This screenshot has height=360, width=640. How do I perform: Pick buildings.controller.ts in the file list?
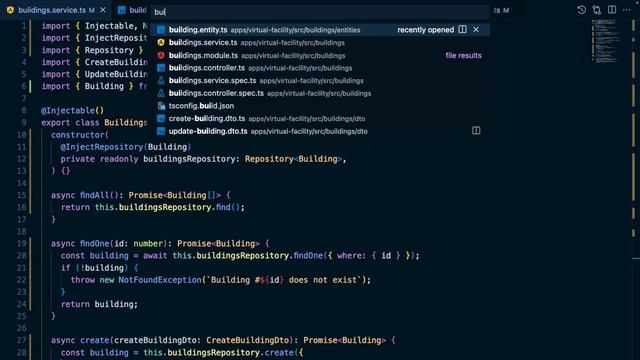click(x=320, y=68)
